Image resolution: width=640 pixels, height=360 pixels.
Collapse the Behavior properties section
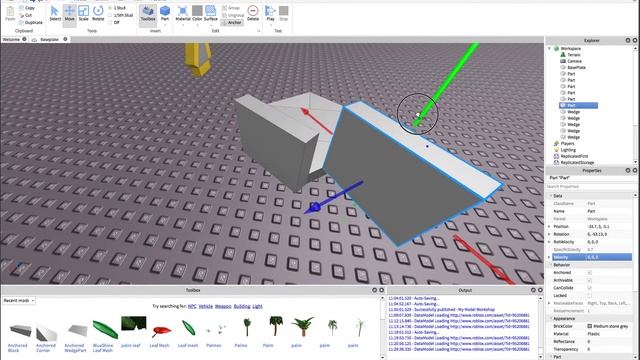[550, 265]
